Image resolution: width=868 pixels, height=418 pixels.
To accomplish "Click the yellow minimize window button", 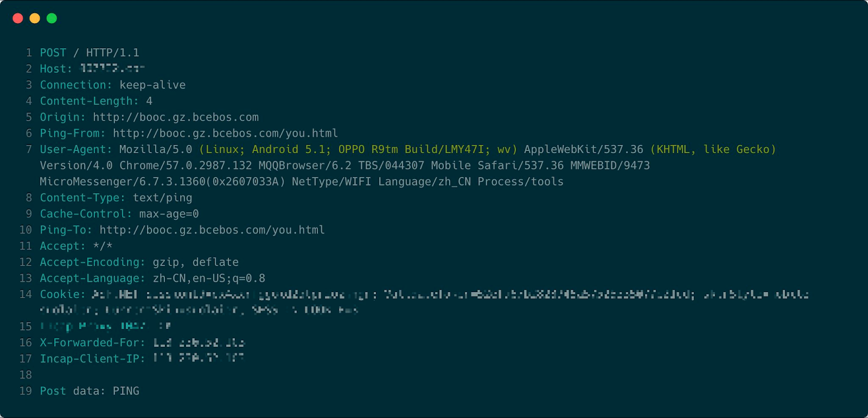I will click(35, 18).
